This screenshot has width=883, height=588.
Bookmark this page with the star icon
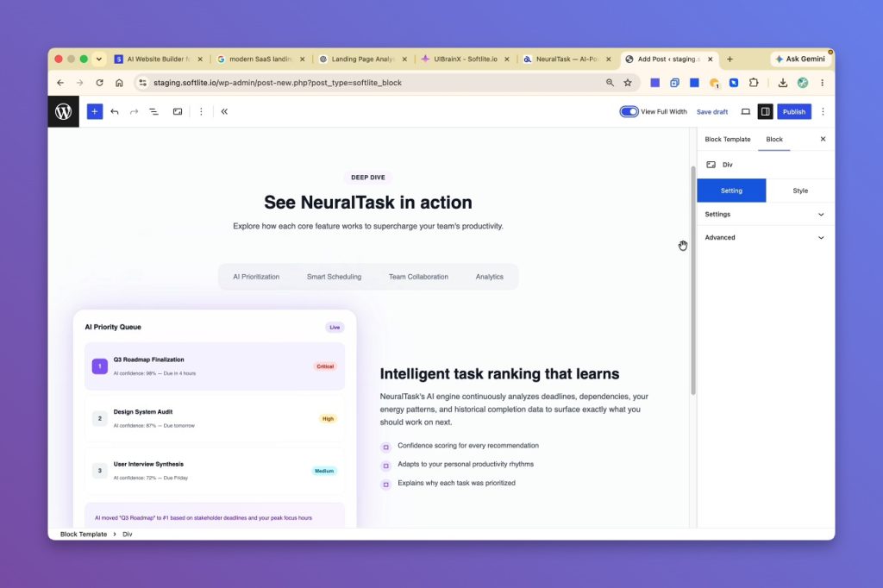pos(628,83)
